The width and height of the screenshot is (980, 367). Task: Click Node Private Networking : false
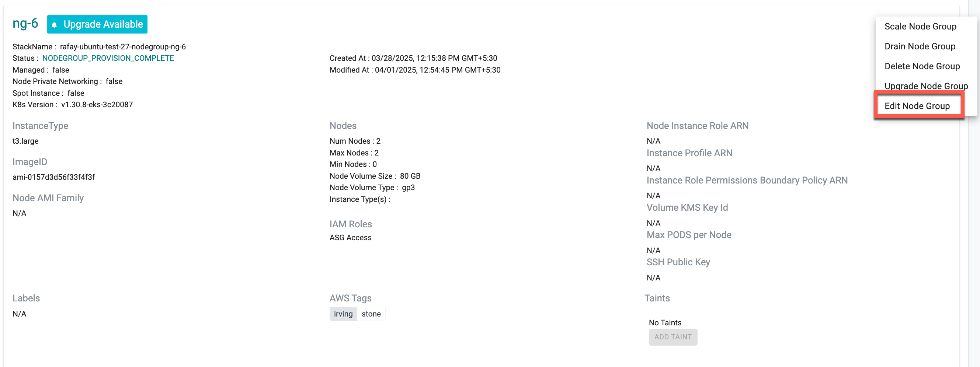(x=67, y=81)
